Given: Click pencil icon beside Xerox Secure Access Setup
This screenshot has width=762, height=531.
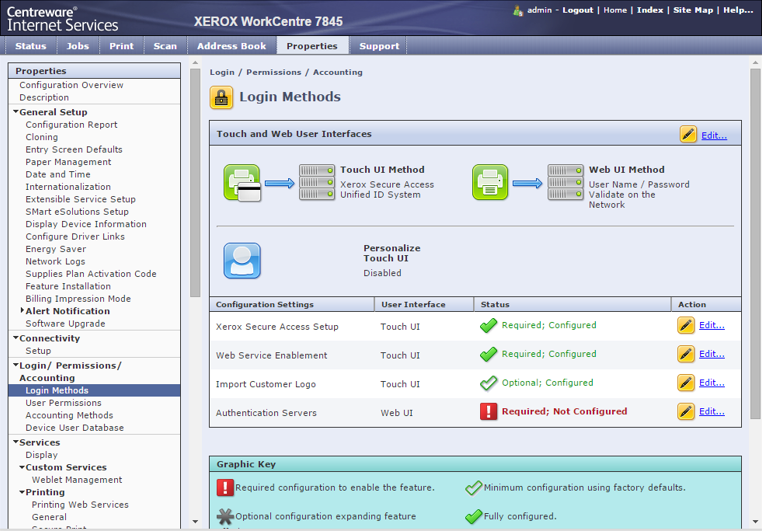Looking at the screenshot, I should 686,325.
